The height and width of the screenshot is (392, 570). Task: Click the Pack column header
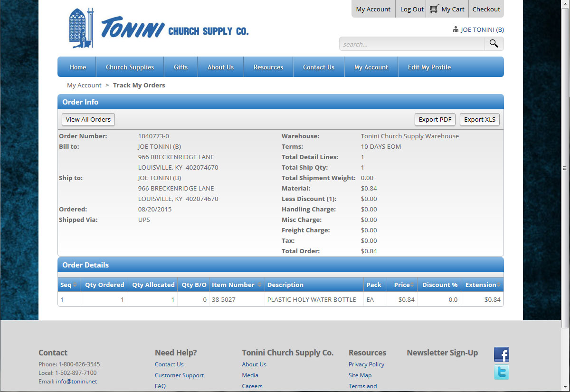pyautogui.click(x=375, y=285)
